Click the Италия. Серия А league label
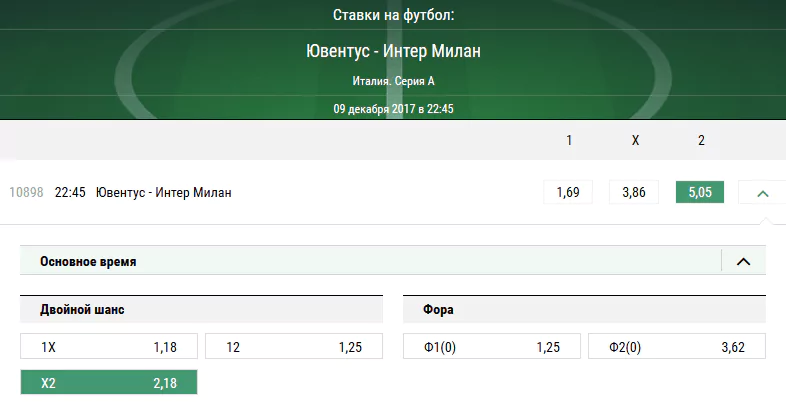Image resolution: width=786 pixels, height=407 pixels. point(393,81)
